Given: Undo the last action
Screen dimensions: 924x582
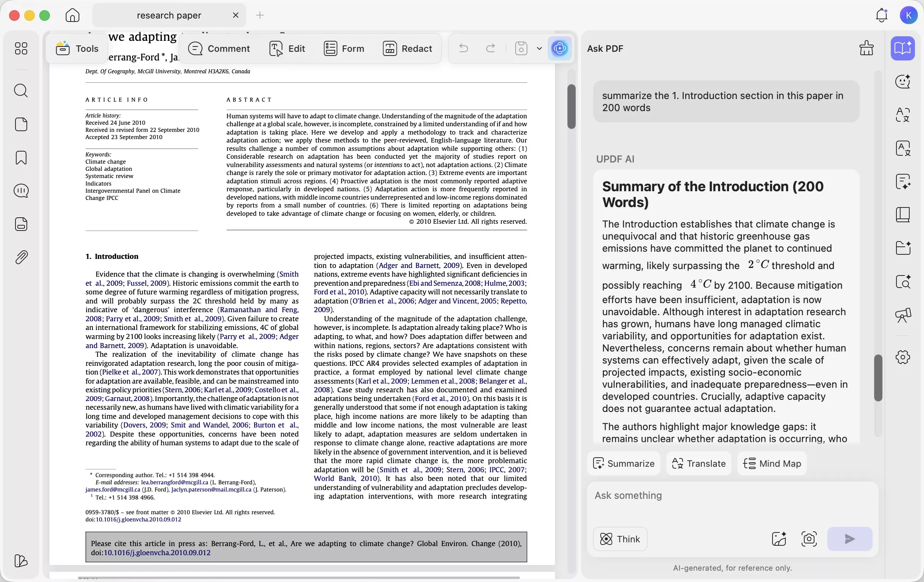Looking at the screenshot, I should click(463, 49).
